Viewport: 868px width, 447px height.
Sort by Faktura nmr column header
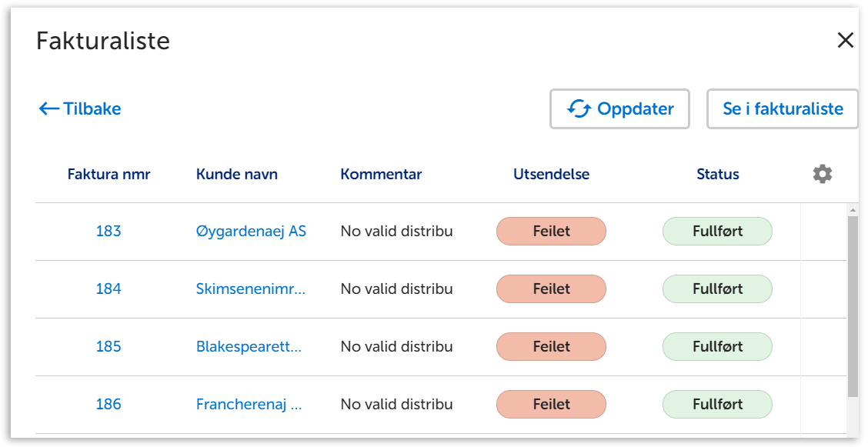108,175
